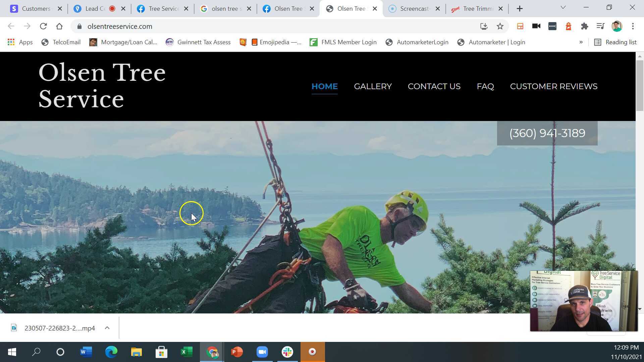
Task: Click the HOME navigation link
Action: [x=324, y=86]
